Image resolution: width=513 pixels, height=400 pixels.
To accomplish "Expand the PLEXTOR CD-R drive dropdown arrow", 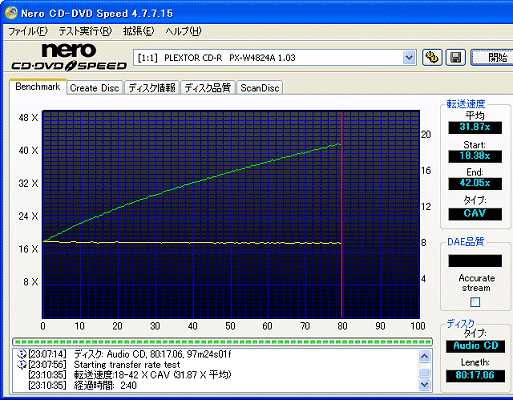I will click(409, 58).
